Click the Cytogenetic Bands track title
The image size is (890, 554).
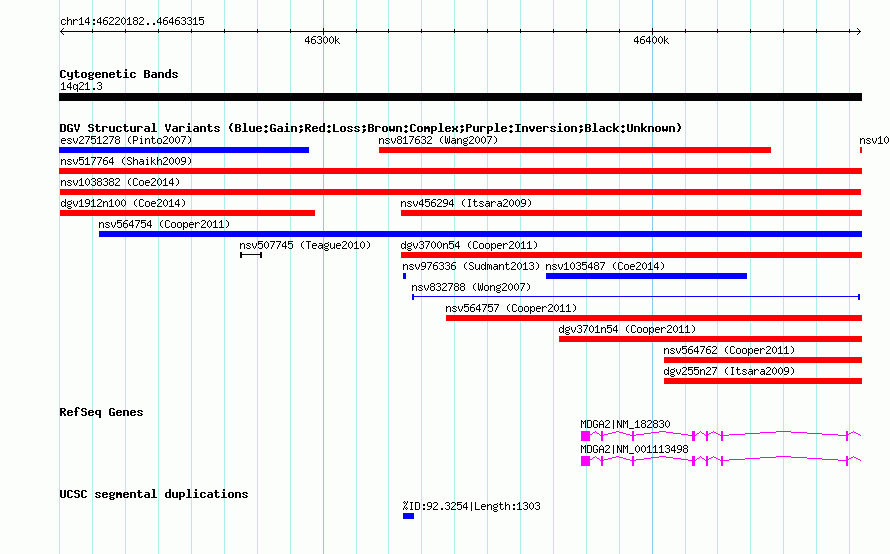coord(119,74)
